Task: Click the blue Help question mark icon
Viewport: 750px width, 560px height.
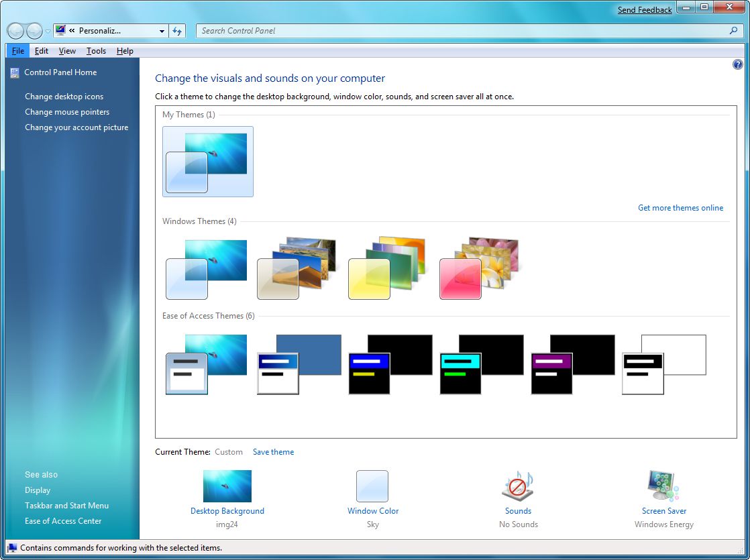Action: 738,64
